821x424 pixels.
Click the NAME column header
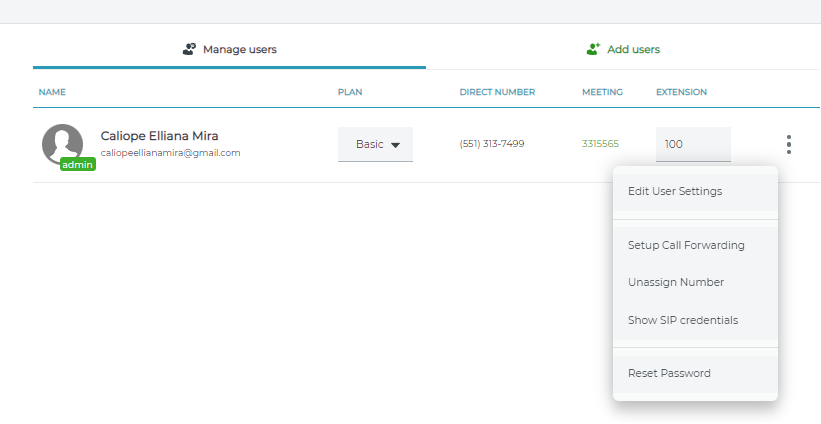click(x=52, y=92)
